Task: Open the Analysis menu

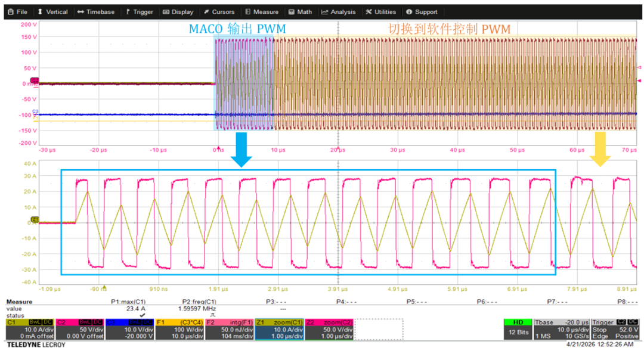Action: pos(339,12)
